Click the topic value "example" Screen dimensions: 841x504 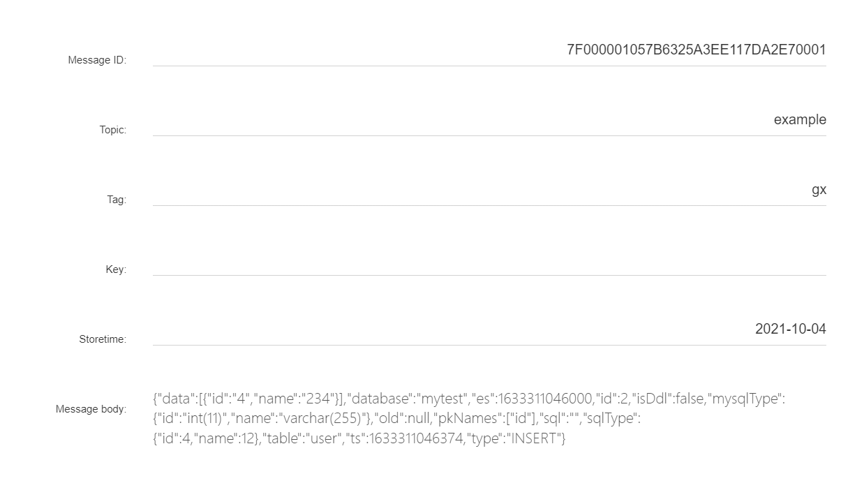click(x=800, y=120)
